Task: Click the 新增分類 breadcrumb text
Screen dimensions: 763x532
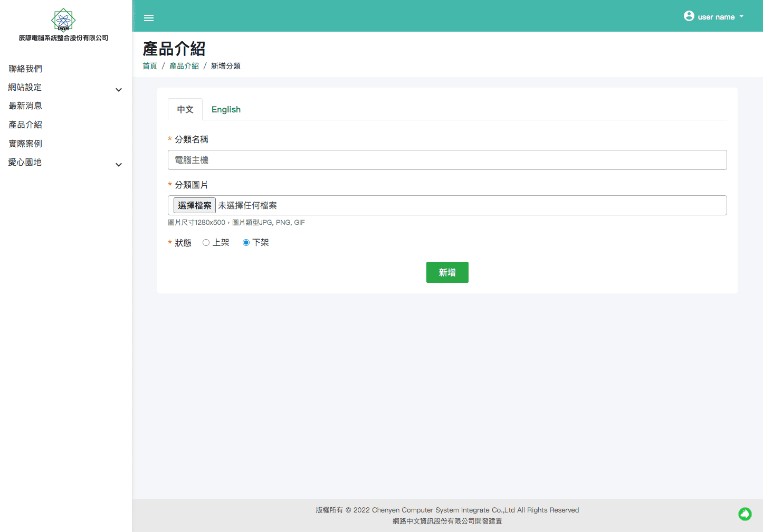Action: (x=226, y=66)
